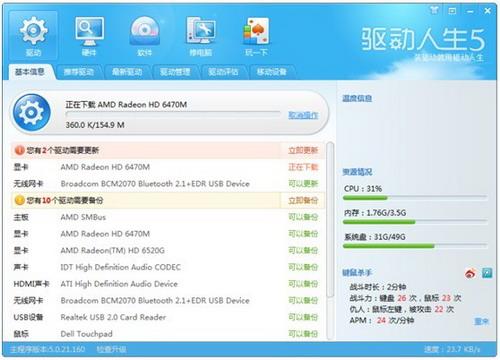Click 可以备份 in the Radeon HD 6470M row
The width and height of the screenshot is (500, 360).
tap(303, 234)
